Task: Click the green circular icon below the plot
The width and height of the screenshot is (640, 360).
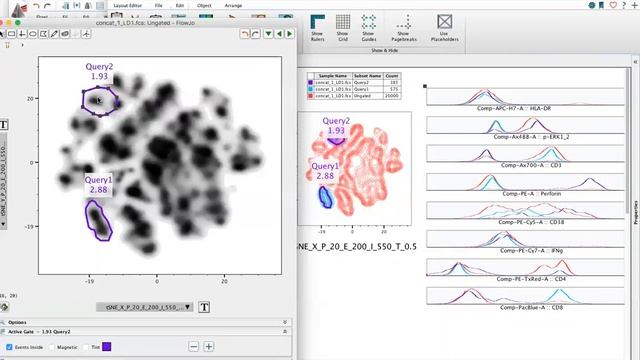Action: [4, 307]
